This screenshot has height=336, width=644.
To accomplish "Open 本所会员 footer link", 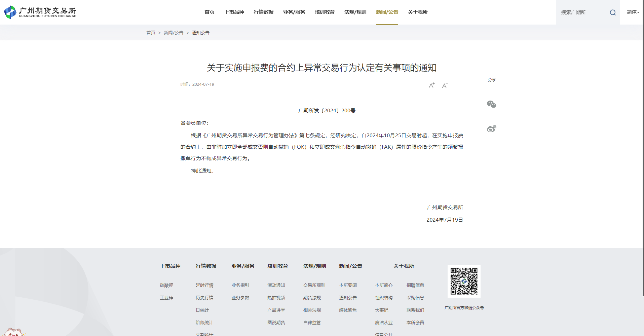I will (x=415, y=323).
